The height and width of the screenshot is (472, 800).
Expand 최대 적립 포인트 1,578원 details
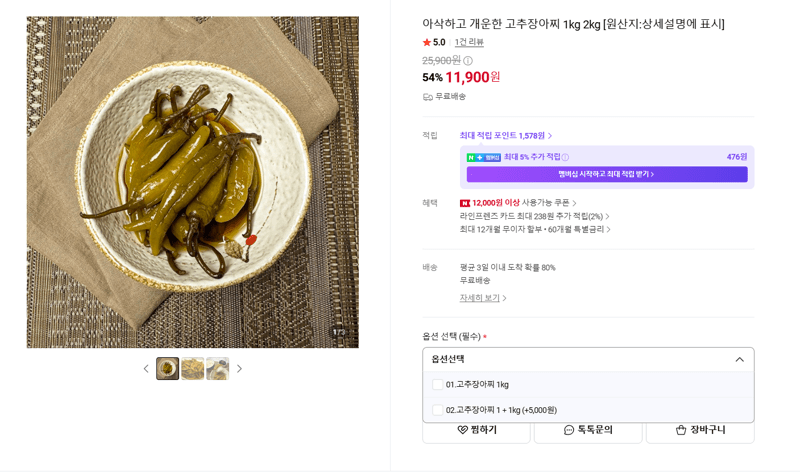point(506,136)
